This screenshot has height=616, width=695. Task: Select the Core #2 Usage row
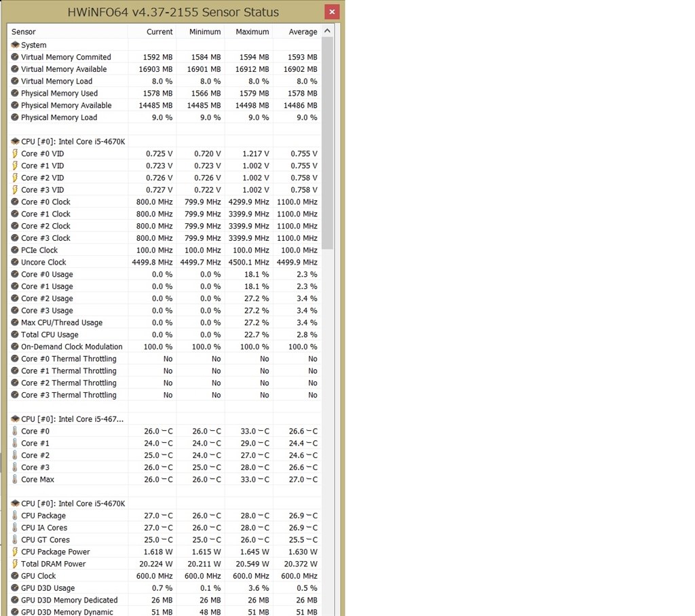pyautogui.click(x=164, y=299)
